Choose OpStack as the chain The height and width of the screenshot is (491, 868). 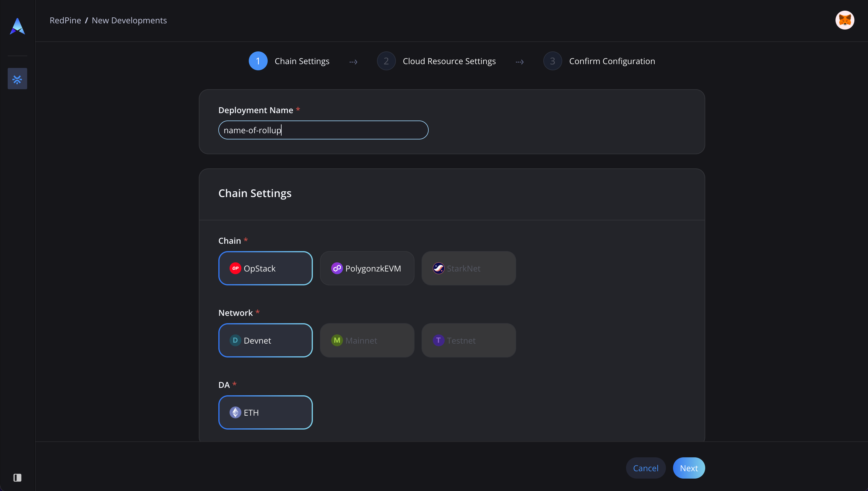[265, 269]
